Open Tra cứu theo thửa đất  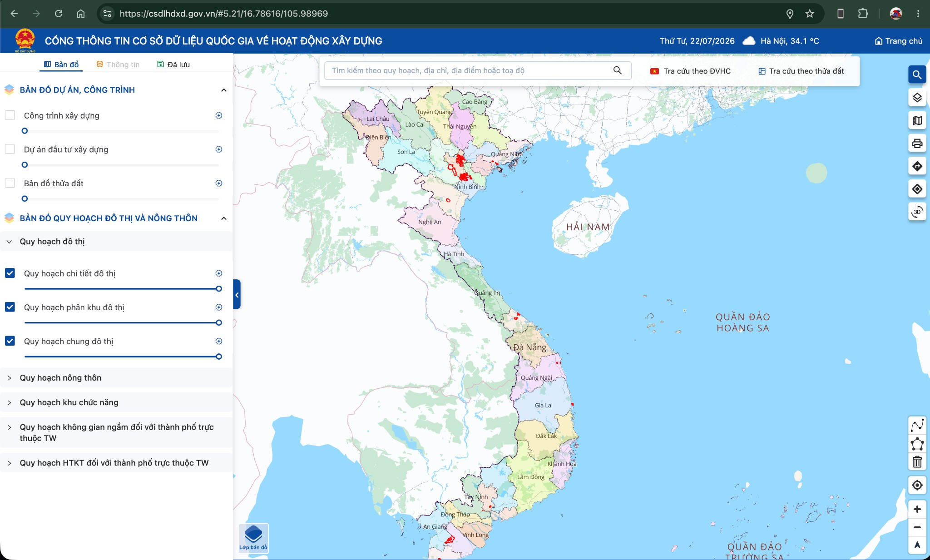coord(801,71)
